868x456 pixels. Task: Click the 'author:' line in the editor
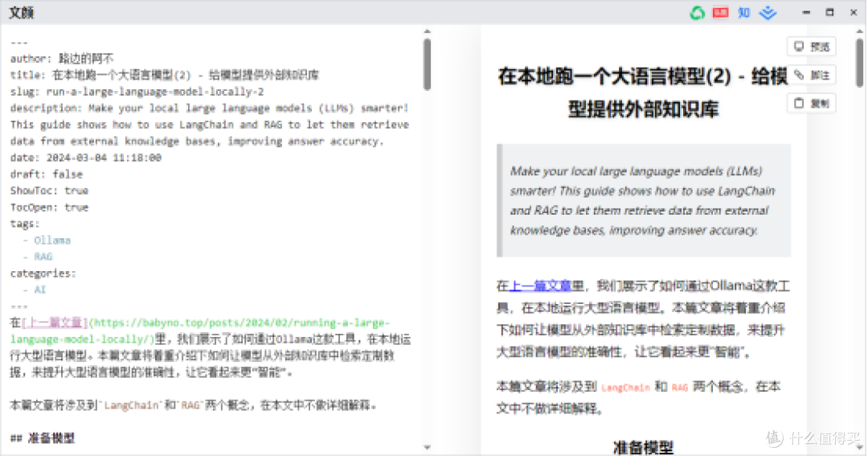click(x=62, y=59)
